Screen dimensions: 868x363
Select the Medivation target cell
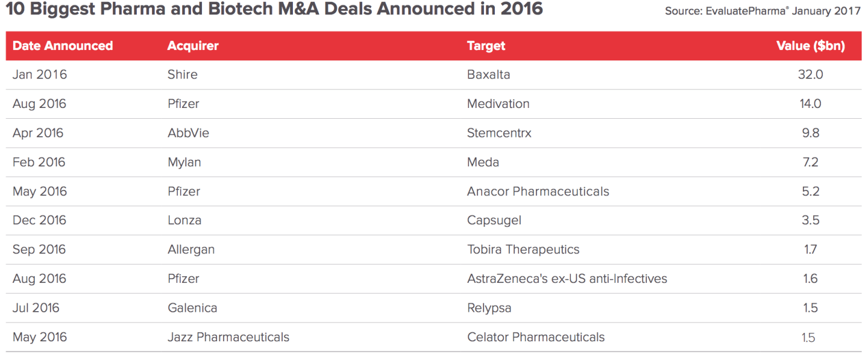(498, 104)
